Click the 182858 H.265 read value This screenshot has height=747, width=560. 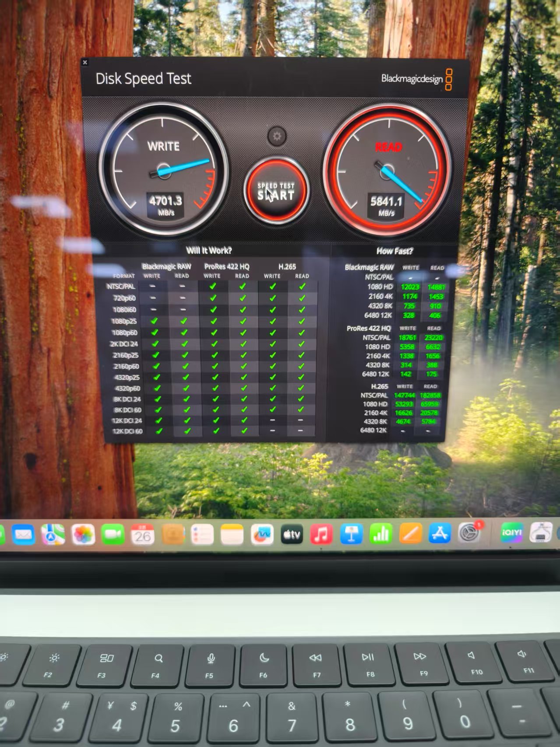[430, 395]
